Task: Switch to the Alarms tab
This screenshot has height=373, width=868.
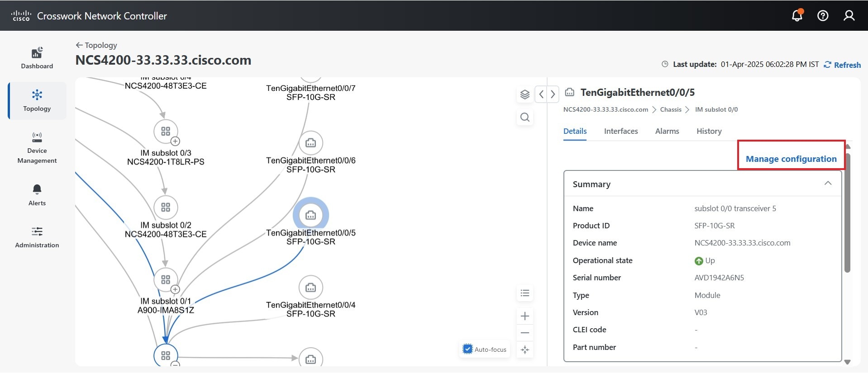Action: click(667, 131)
